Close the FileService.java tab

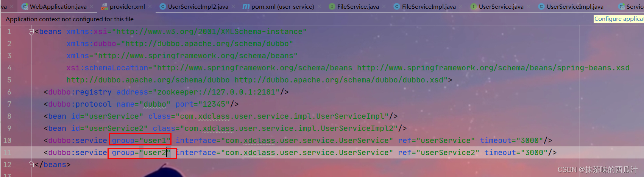coord(384,6)
